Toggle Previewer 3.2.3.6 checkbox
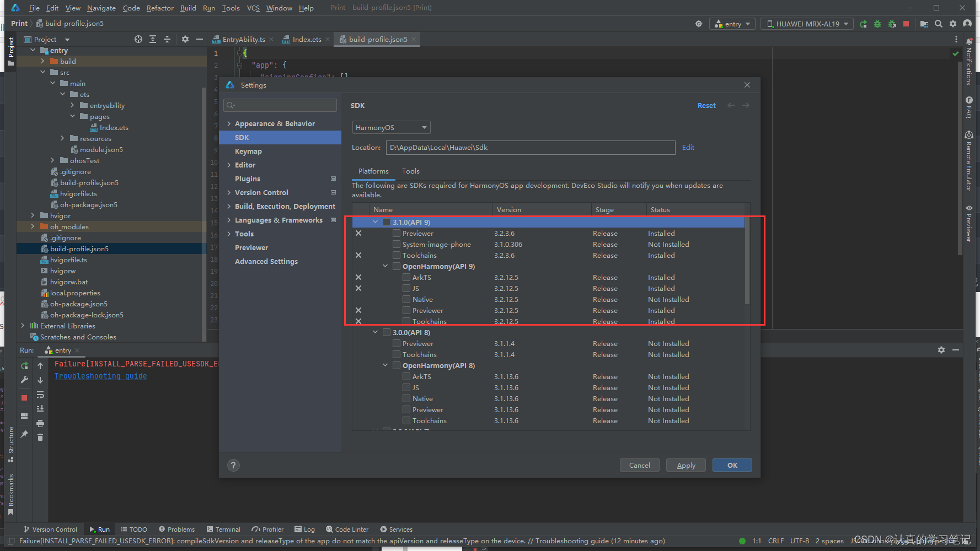Image resolution: width=980 pixels, height=551 pixels. (x=397, y=233)
